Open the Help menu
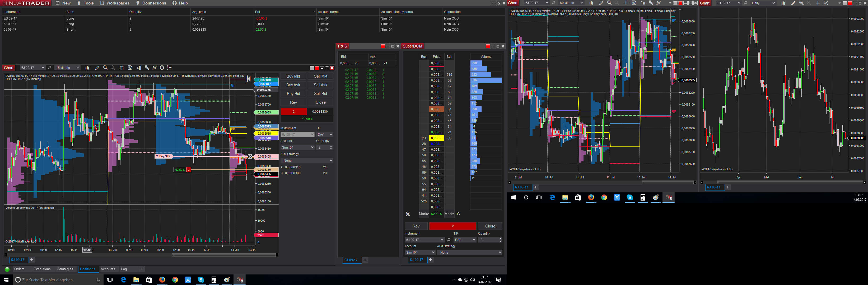The image size is (868, 285). pyautogui.click(x=180, y=3)
